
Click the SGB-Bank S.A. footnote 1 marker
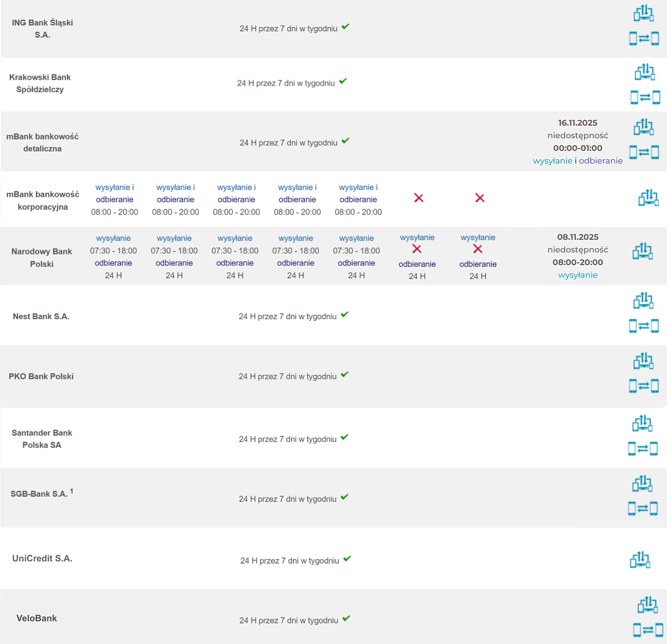(x=71, y=491)
